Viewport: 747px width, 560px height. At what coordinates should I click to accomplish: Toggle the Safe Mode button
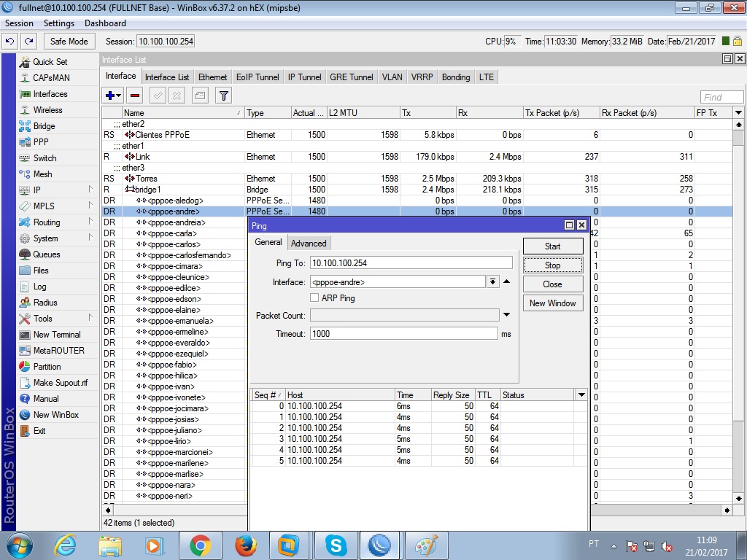pyautogui.click(x=69, y=42)
